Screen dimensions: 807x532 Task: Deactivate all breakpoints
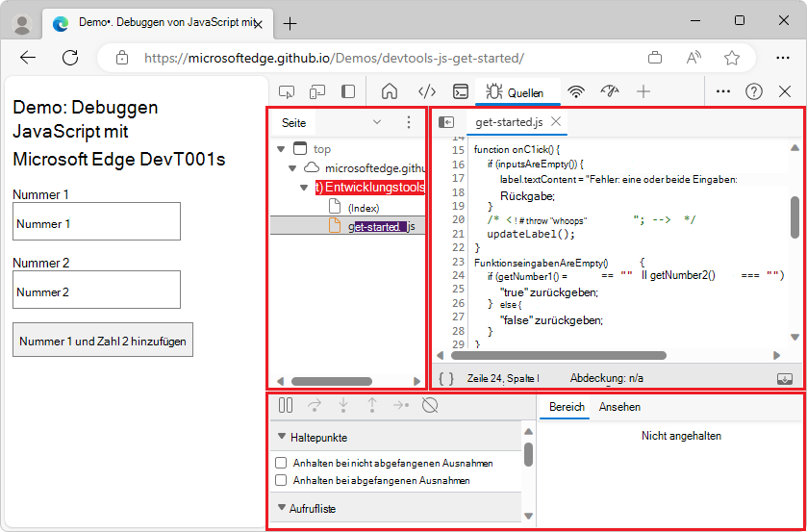pyautogui.click(x=430, y=405)
